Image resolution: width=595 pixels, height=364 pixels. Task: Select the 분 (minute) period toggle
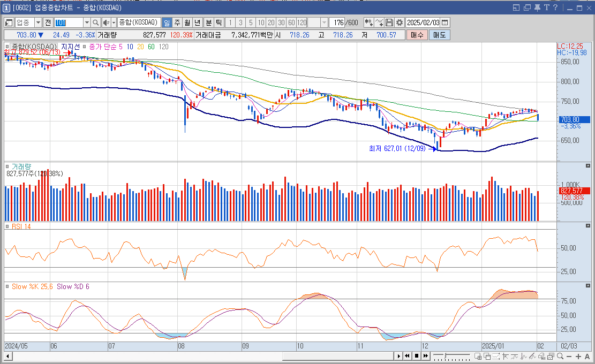tap(209, 22)
